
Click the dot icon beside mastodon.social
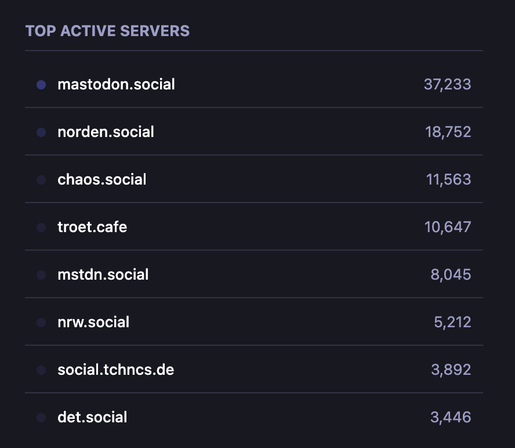tap(41, 85)
